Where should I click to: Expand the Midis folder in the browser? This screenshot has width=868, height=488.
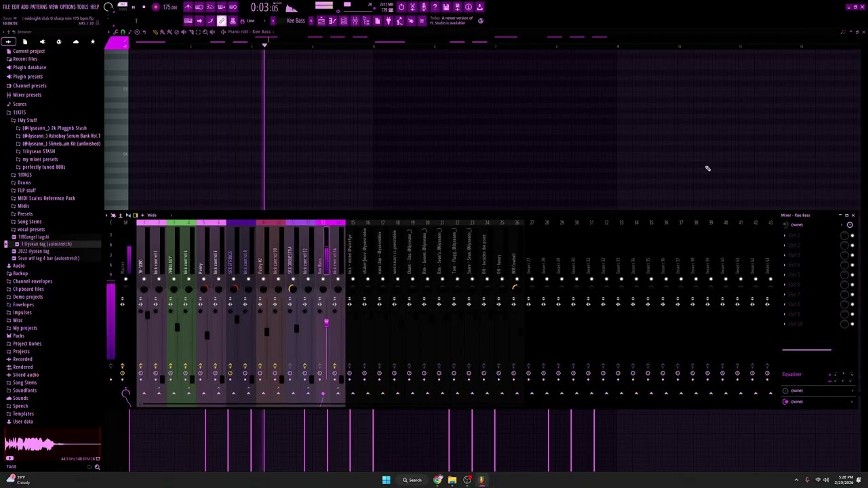coord(23,206)
